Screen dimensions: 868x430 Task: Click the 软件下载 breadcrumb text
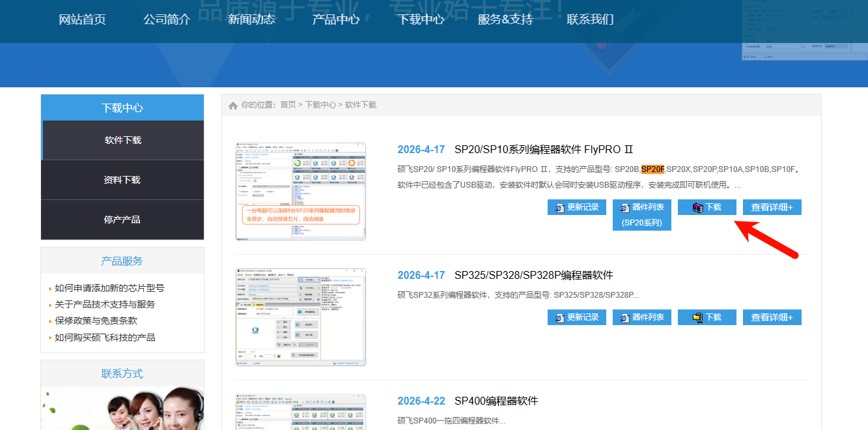tap(361, 105)
